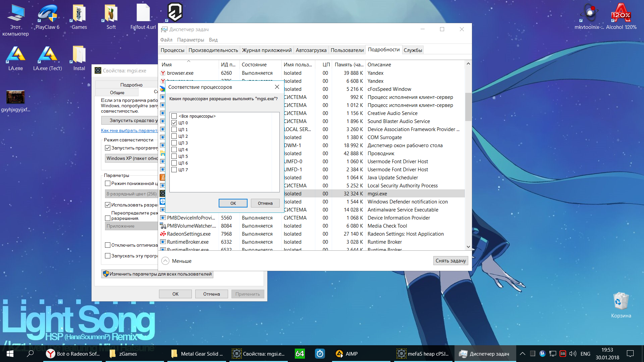Open the Параметры menu
Viewport: 644px width, 362px height.
tap(190, 40)
